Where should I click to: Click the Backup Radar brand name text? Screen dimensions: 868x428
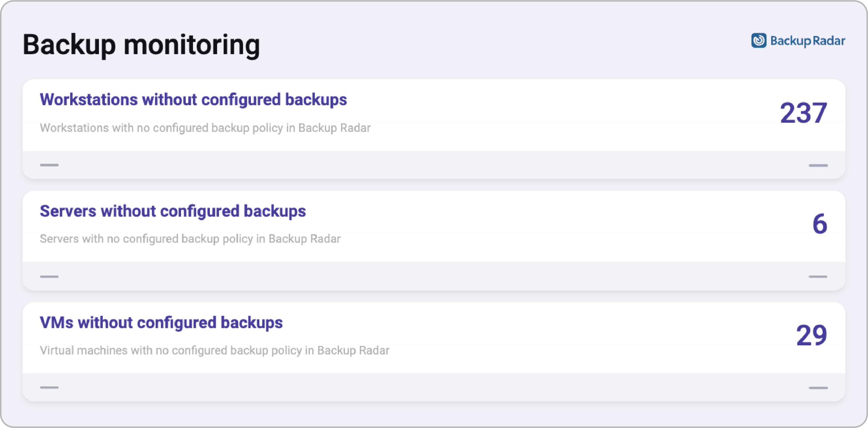807,41
